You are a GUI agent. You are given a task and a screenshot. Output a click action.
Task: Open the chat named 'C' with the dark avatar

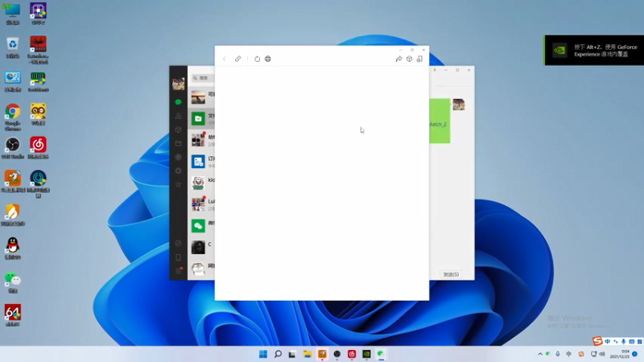[x=201, y=247]
